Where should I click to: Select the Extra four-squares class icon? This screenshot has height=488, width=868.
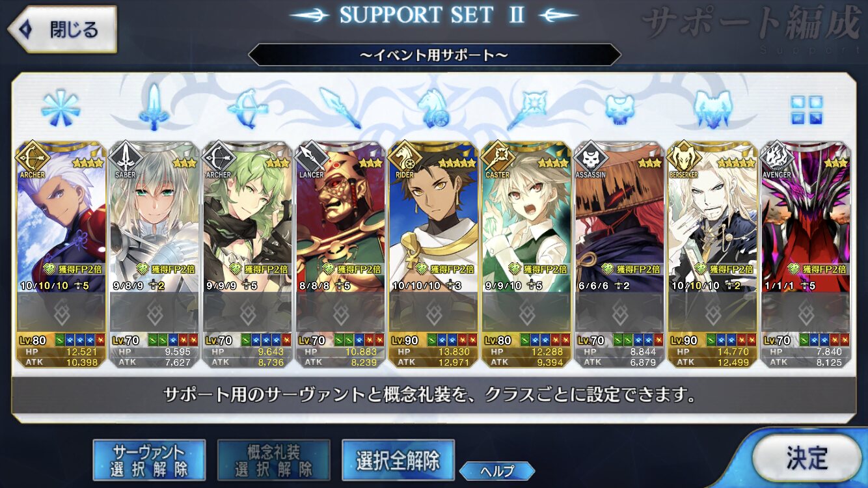(806, 109)
